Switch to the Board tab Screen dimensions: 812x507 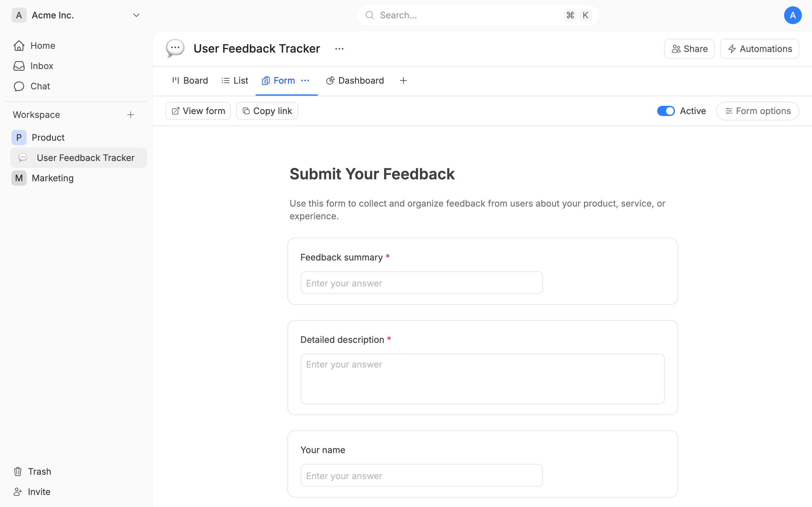(x=190, y=80)
